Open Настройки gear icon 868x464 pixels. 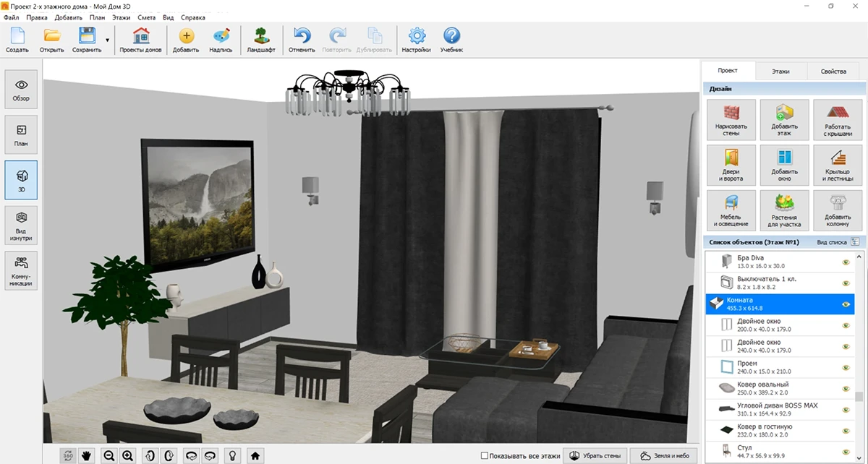(x=417, y=40)
